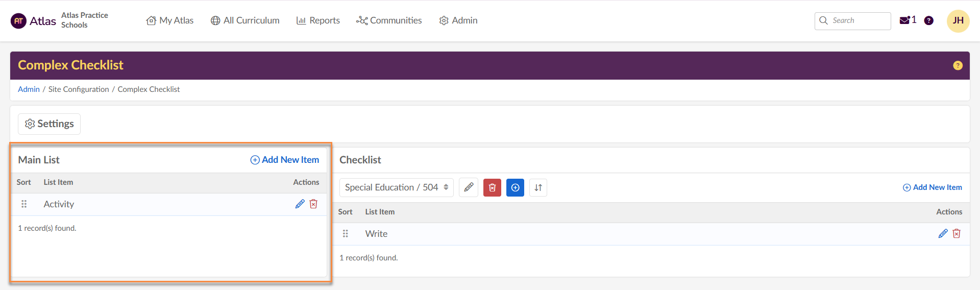Edit the Write checklist item
Screen dimensions: 980x290
[x=943, y=234]
